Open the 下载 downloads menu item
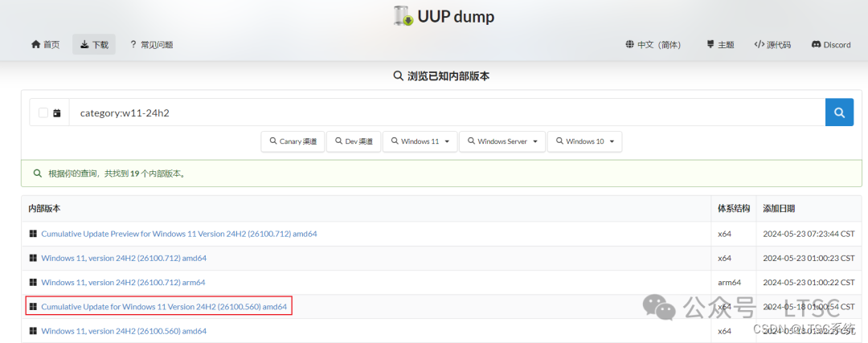The width and height of the screenshot is (868, 343). [x=94, y=45]
